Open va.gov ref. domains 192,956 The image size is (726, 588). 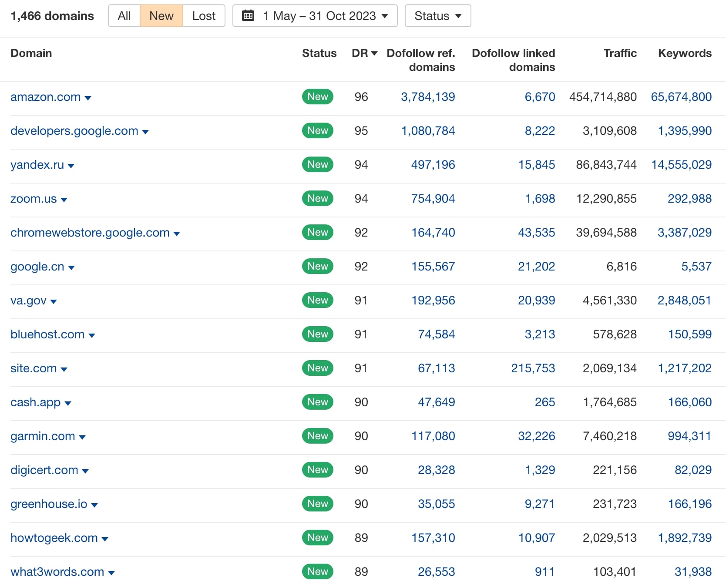(433, 300)
